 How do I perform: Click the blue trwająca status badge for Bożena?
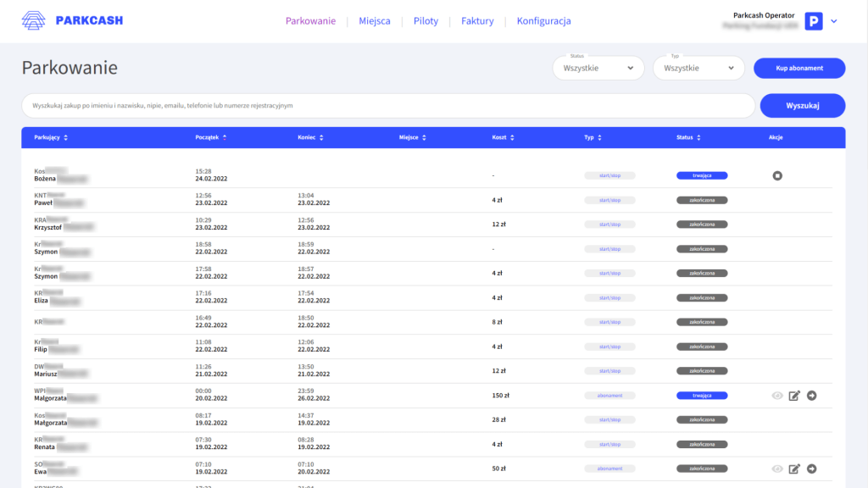tap(701, 175)
